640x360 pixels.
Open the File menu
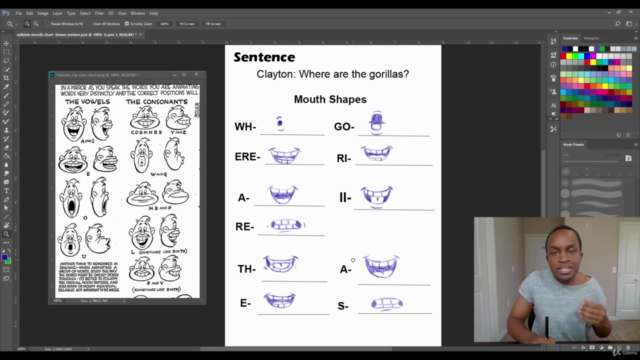[19, 13]
